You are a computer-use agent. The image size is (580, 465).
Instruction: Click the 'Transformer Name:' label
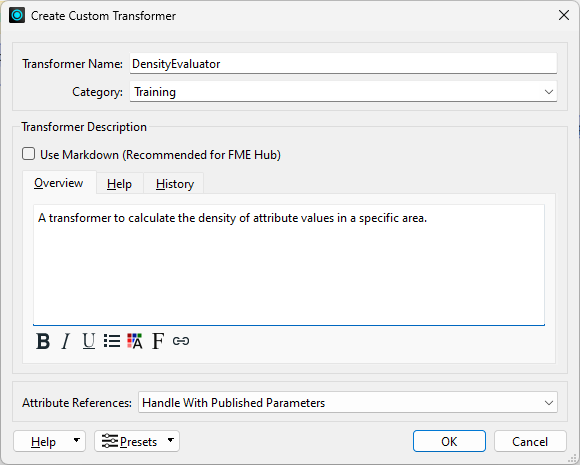pyautogui.click(x=72, y=64)
